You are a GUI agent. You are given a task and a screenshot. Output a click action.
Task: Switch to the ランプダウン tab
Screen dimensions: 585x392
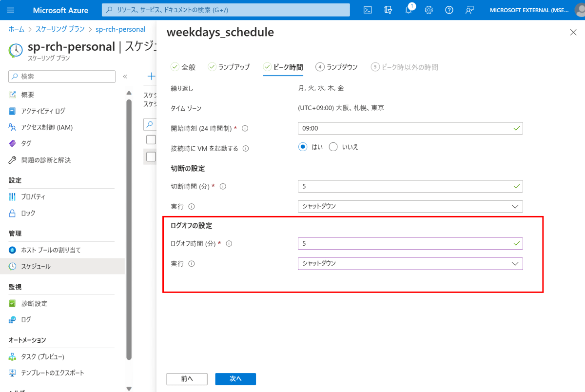336,67
